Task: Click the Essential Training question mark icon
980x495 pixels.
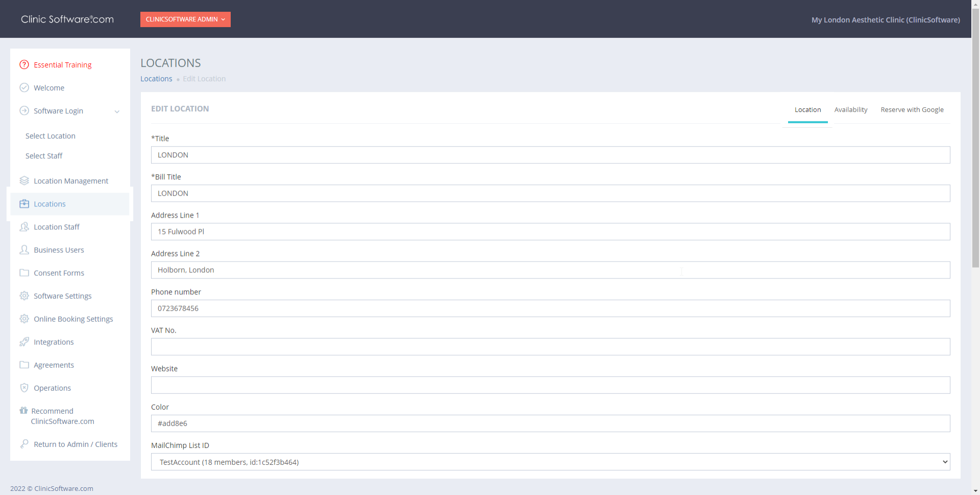Action: 24,65
